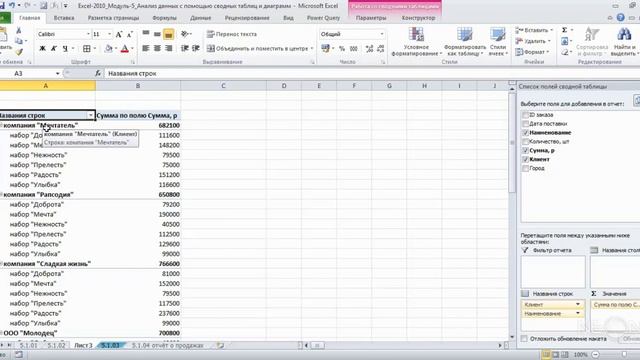Open the Клиент row field dropdown
Image resolution: width=640 pixels, height=360 pixels.
point(578,304)
